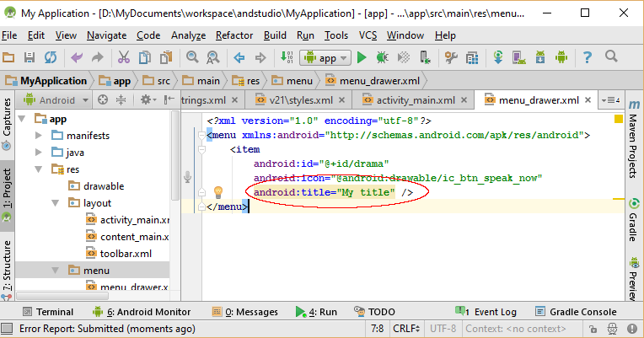The height and width of the screenshot is (338, 644).
Task: Collapse the layout folder
Action: tap(56, 203)
